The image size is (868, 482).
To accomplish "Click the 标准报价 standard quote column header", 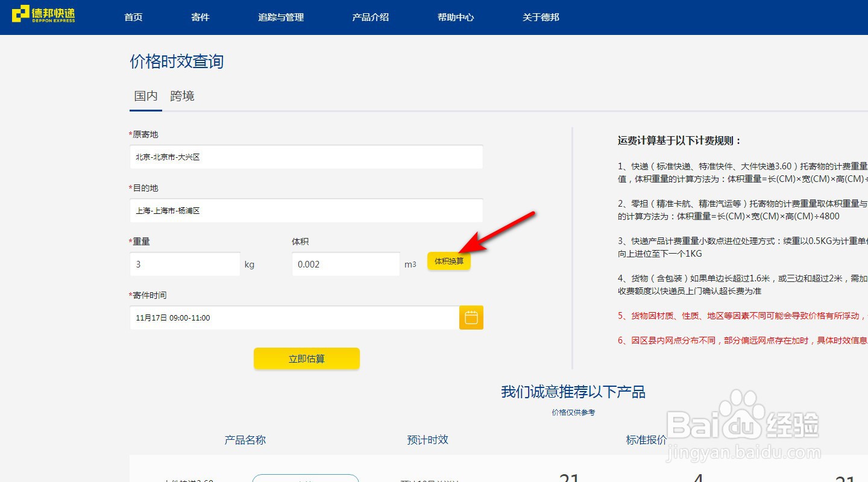I will [x=646, y=440].
